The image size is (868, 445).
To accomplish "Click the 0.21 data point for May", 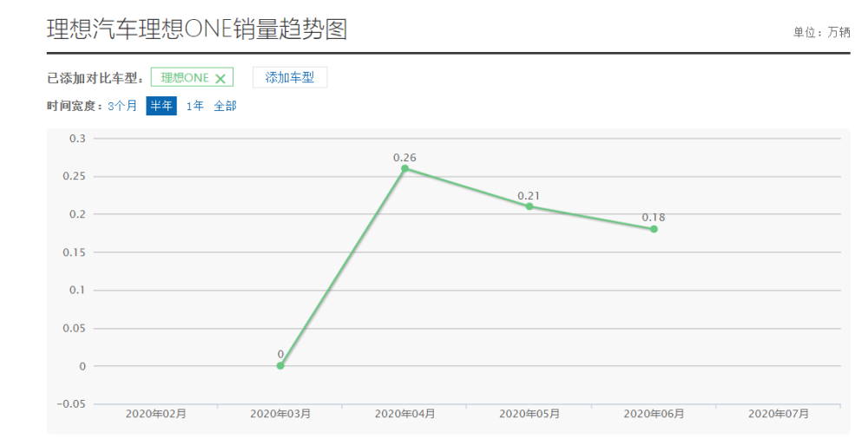I will coord(529,206).
